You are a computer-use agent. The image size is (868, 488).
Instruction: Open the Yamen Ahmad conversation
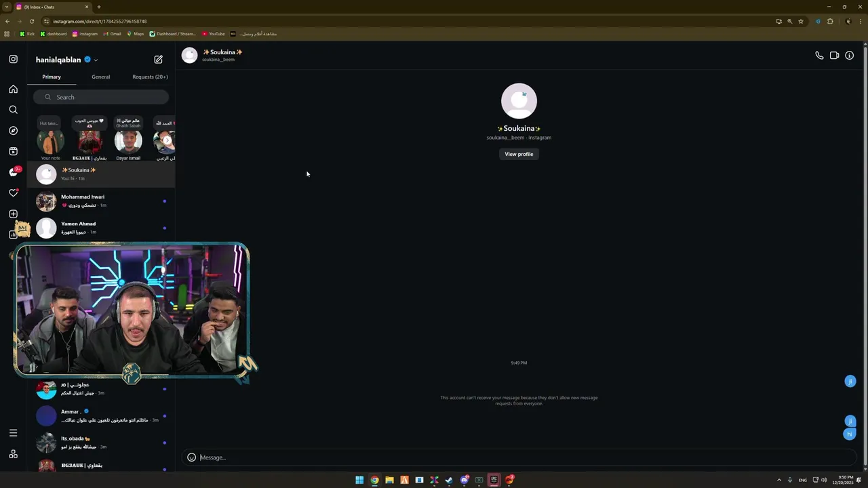click(101, 228)
